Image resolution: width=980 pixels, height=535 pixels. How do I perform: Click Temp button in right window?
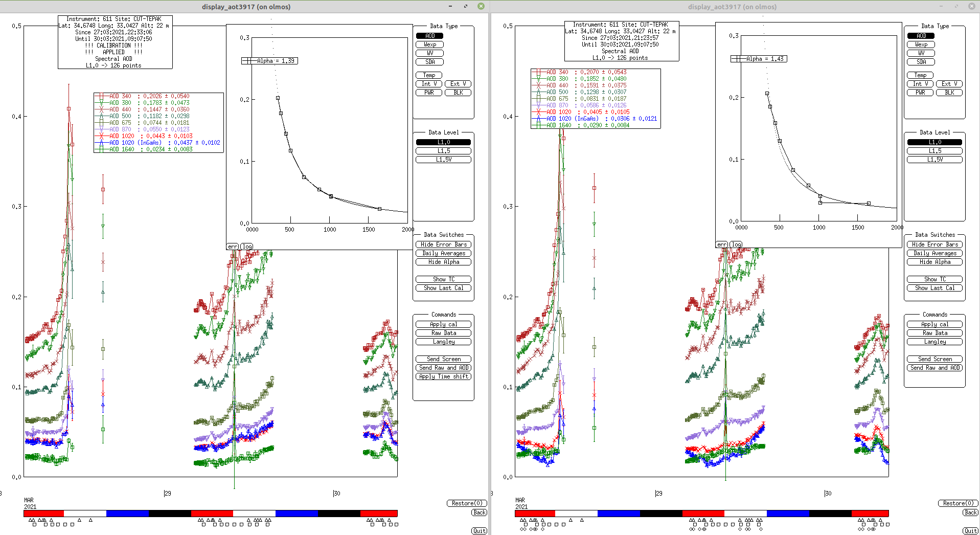point(920,75)
